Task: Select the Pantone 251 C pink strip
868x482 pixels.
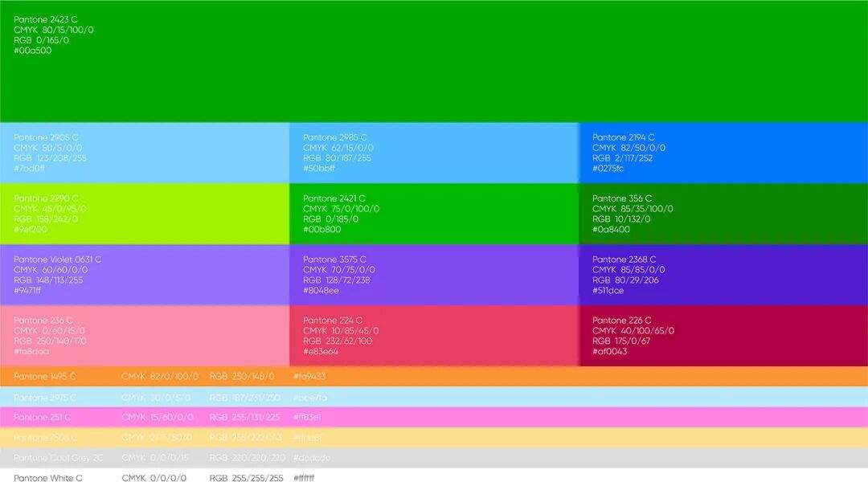Action: [434, 417]
